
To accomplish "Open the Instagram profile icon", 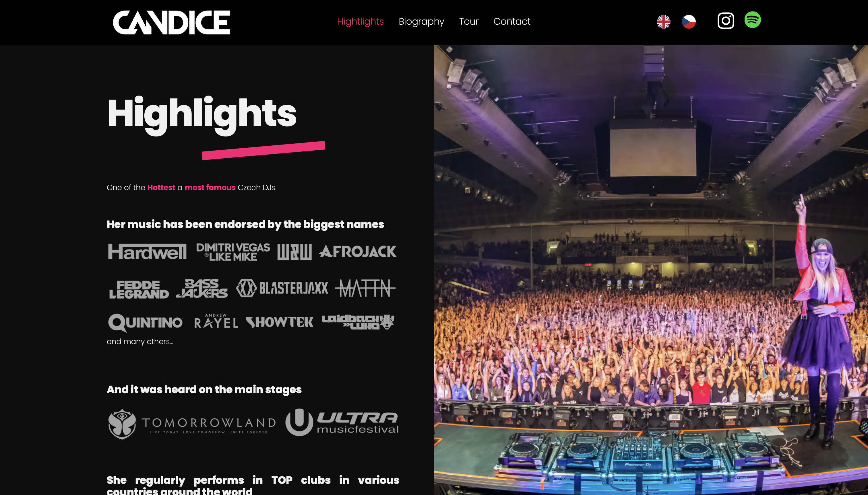I will 725,21.
